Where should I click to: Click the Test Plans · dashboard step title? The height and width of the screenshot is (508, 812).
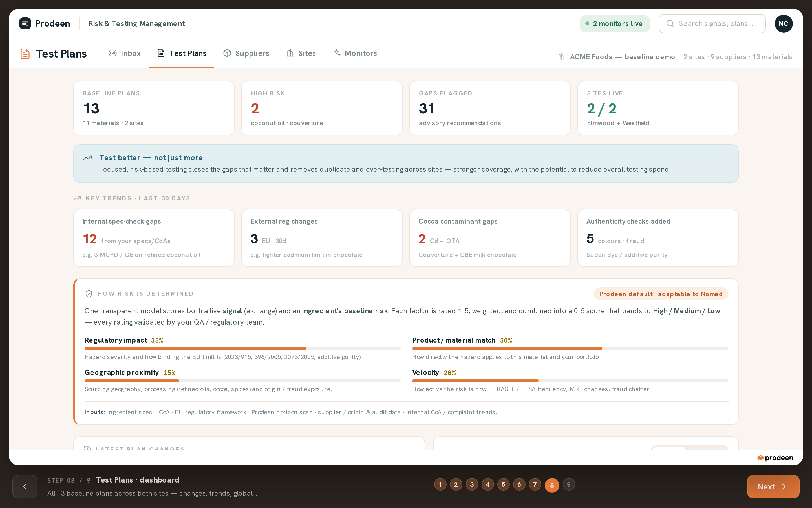(138, 480)
